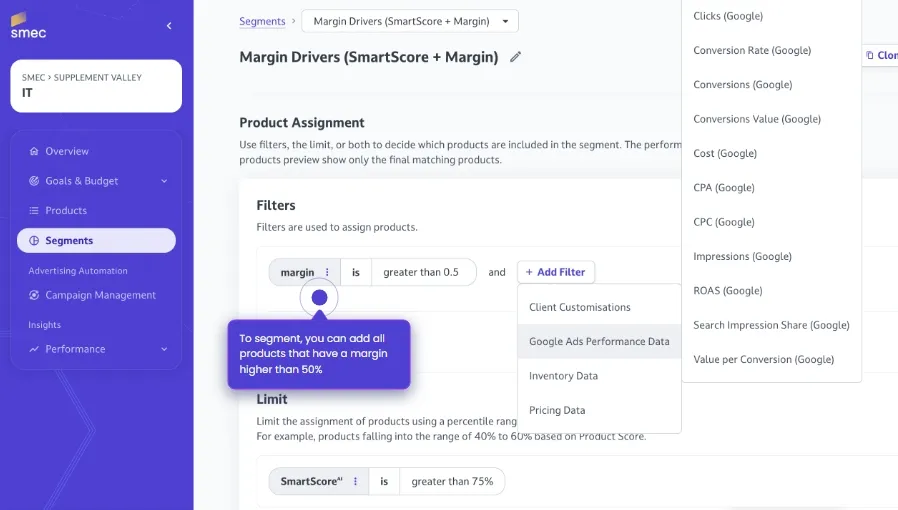This screenshot has width=898, height=510.
Task: Open Campaign Management in the sidebar
Action: (x=96, y=295)
